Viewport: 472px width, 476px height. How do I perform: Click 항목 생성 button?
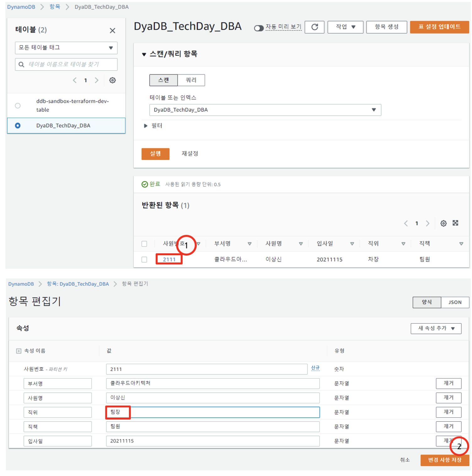(x=387, y=27)
